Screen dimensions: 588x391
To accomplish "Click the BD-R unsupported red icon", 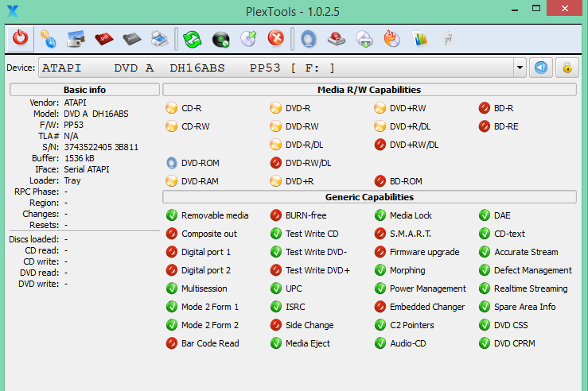I will [x=484, y=108].
